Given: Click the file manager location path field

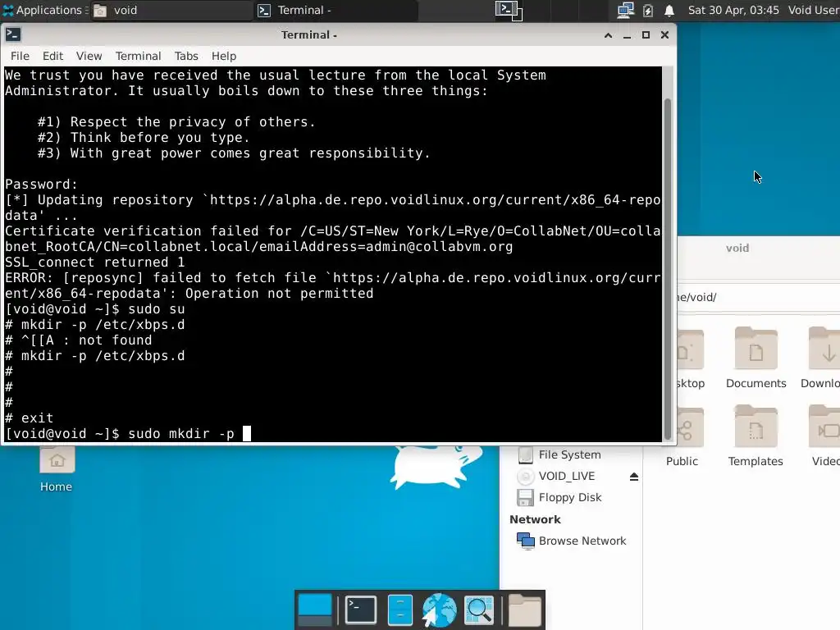Looking at the screenshot, I should [759, 297].
